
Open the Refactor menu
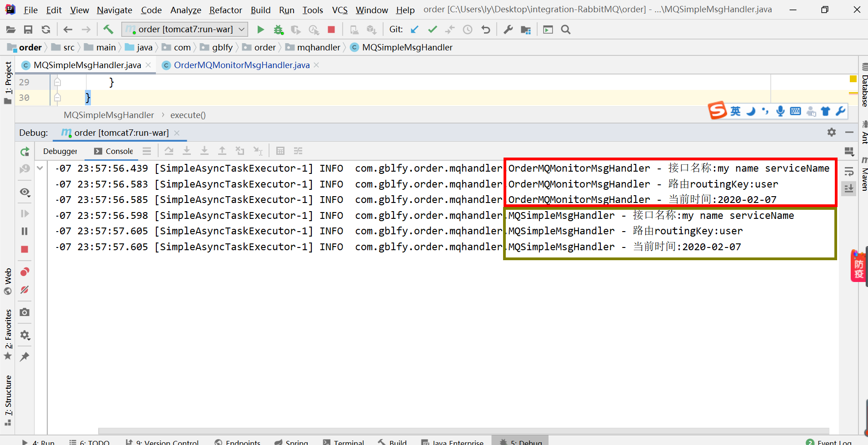(x=225, y=10)
